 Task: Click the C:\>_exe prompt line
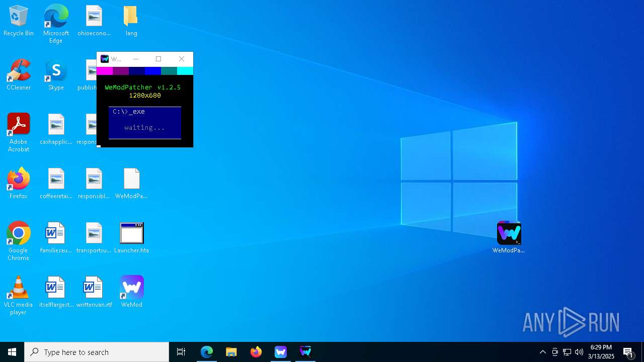click(x=129, y=112)
